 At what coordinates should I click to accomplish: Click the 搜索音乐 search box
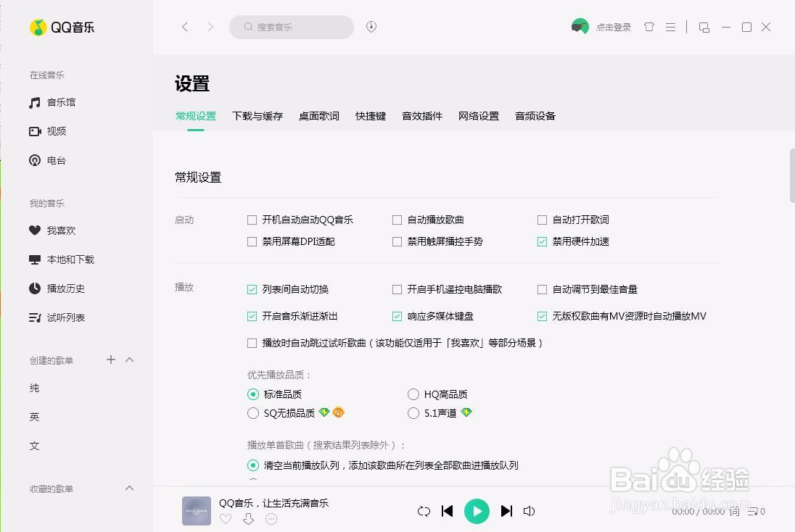tap(290, 27)
